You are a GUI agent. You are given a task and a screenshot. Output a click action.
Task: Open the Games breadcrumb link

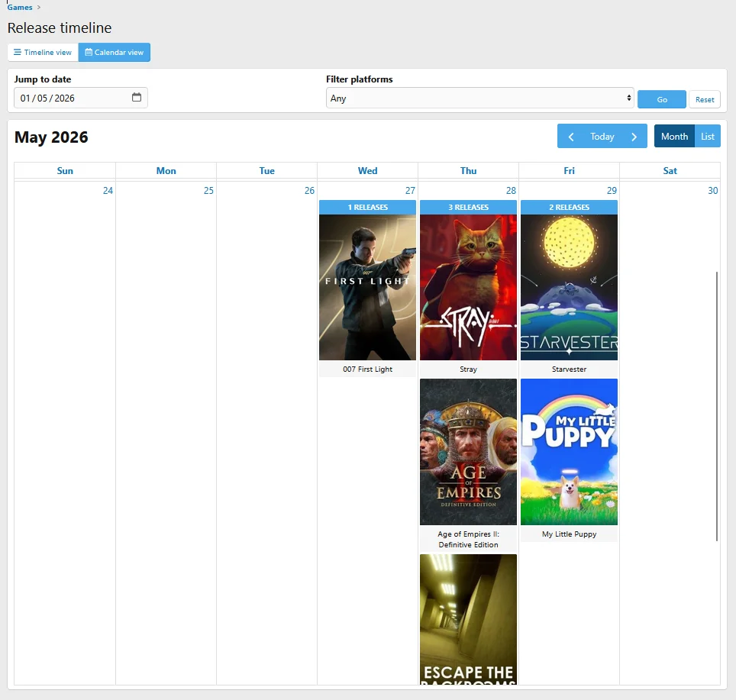tap(20, 8)
